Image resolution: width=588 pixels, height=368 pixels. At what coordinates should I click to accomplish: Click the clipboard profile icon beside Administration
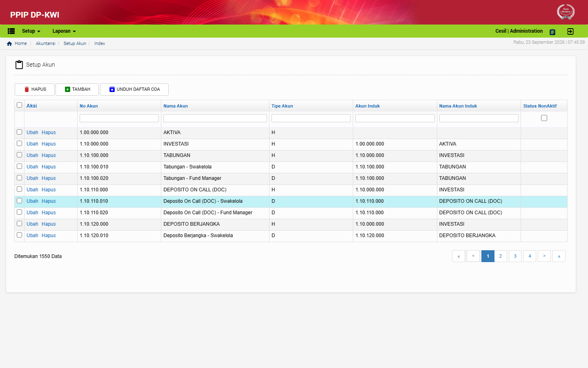(x=552, y=32)
